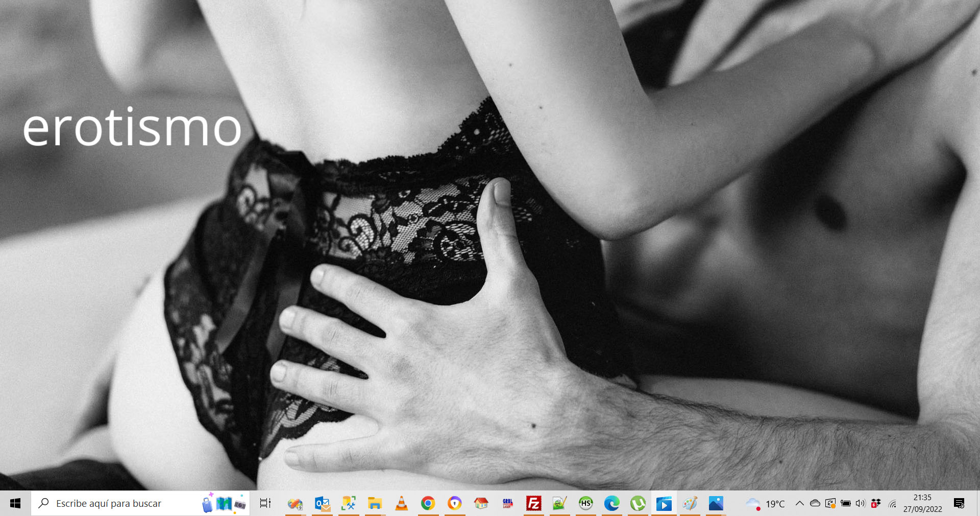Open the house icon app in taskbar
Image resolution: width=980 pixels, height=516 pixels.
coord(481,504)
